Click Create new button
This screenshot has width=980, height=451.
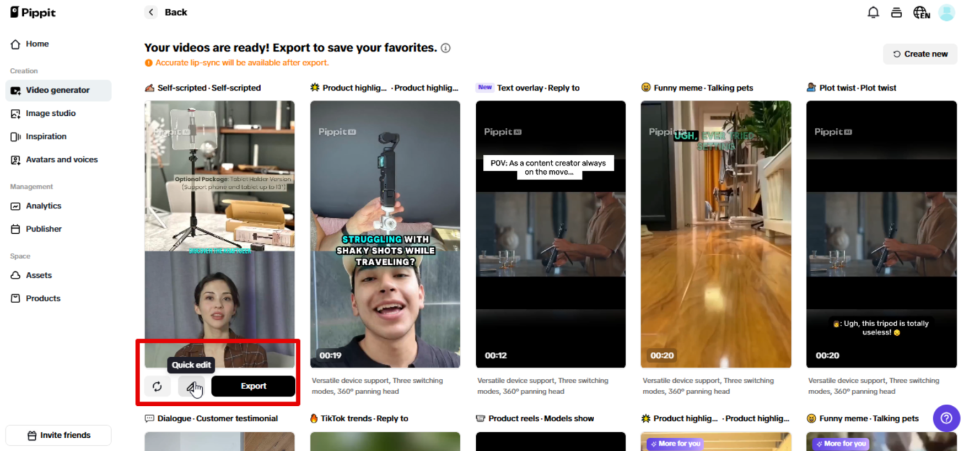pyautogui.click(x=920, y=54)
